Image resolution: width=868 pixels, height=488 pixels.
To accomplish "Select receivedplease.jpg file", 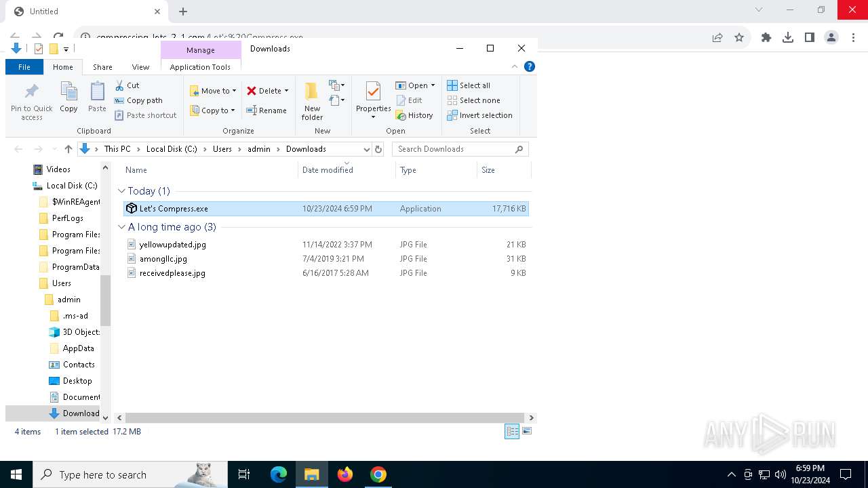I will click(x=326, y=273).
